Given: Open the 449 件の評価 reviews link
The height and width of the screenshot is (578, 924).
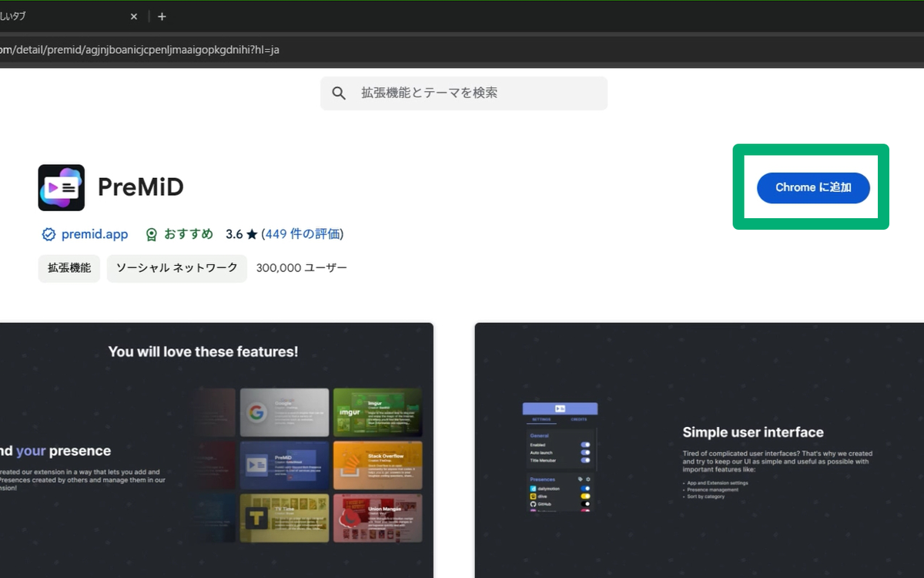Looking at the screenshot, I should 303,234.
